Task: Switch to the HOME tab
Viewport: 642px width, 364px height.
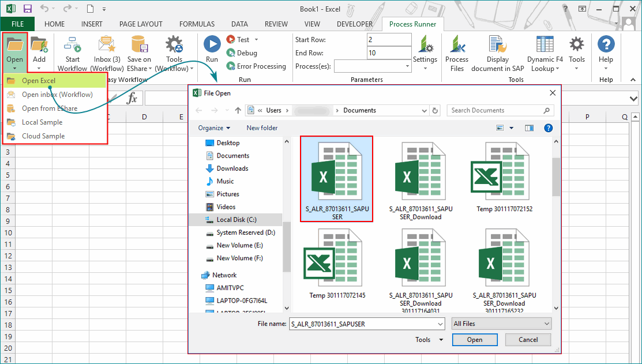Action: tap(54, 24)
